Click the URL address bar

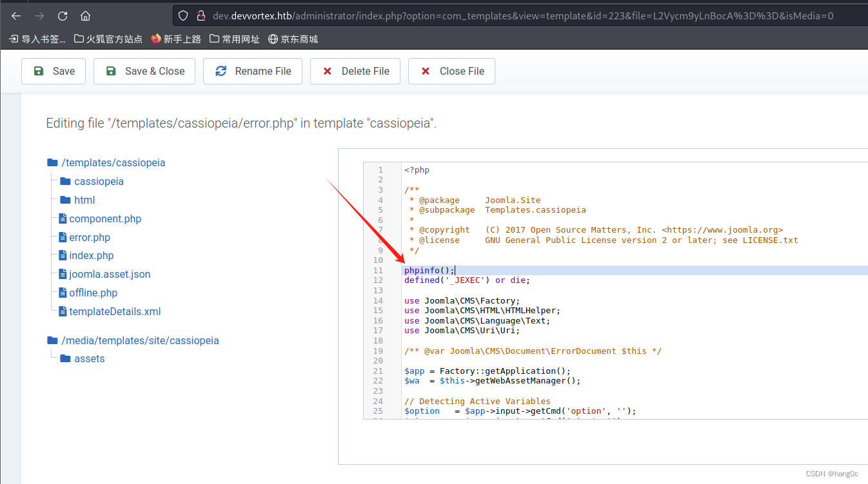tap(522, 15)
